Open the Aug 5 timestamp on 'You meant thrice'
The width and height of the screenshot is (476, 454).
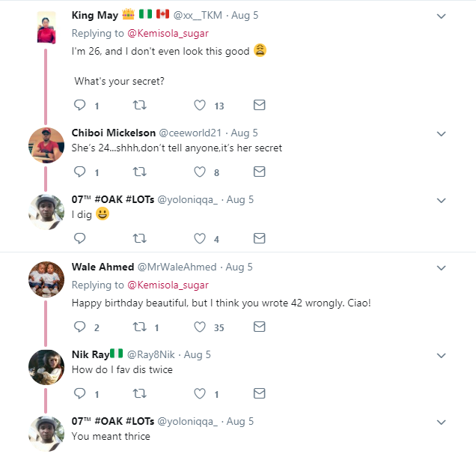point(240,421)
